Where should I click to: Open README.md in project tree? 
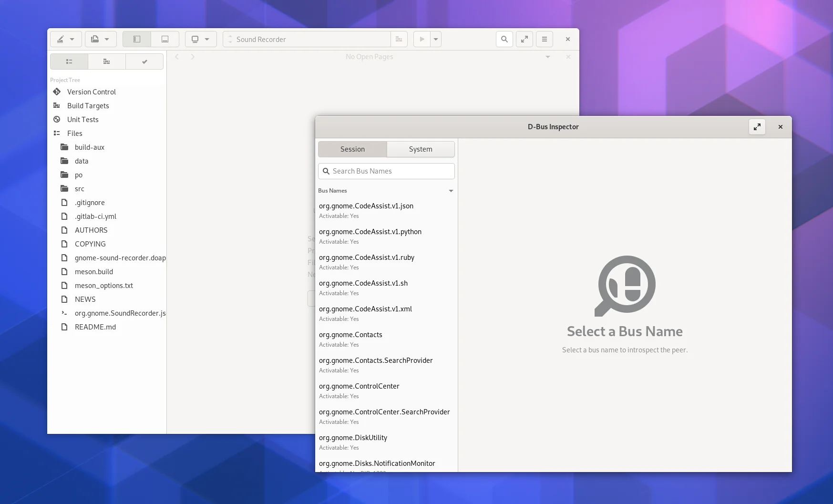tap(95, 327)
